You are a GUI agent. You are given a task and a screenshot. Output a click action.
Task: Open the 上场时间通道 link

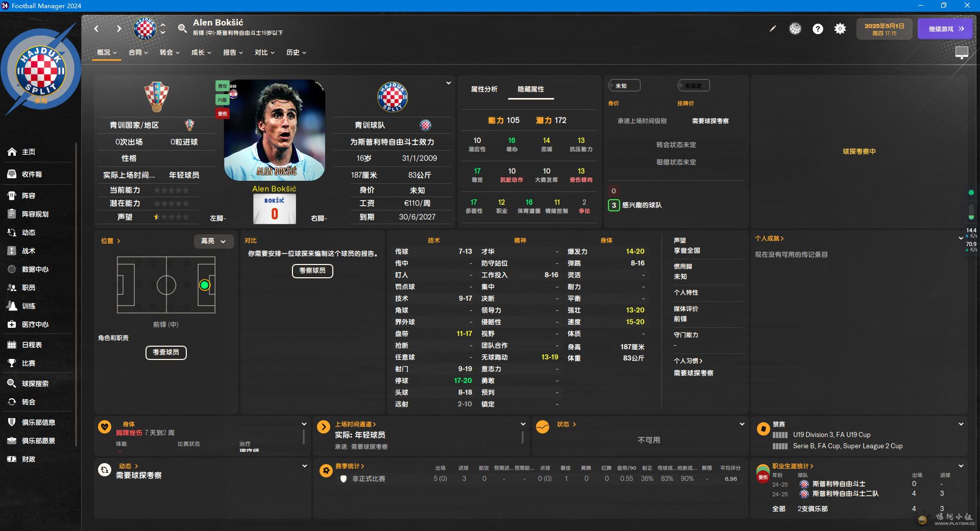(355, 424)
